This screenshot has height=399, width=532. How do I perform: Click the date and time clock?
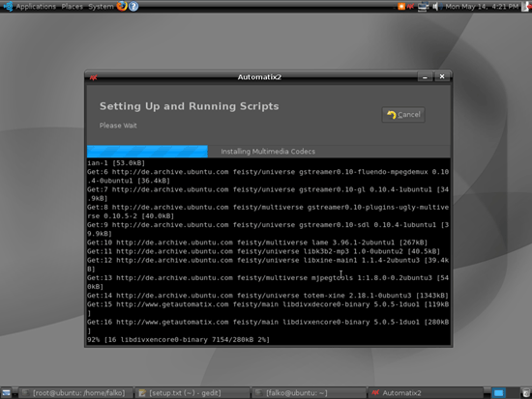(482, 7)
